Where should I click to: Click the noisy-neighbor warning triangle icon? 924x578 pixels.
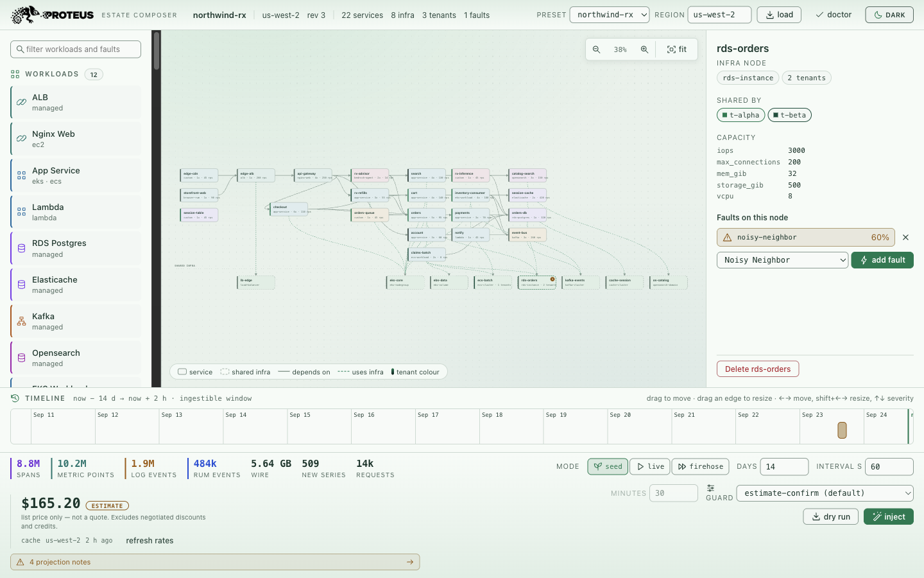pyautogui.click(x=727, y=238)
